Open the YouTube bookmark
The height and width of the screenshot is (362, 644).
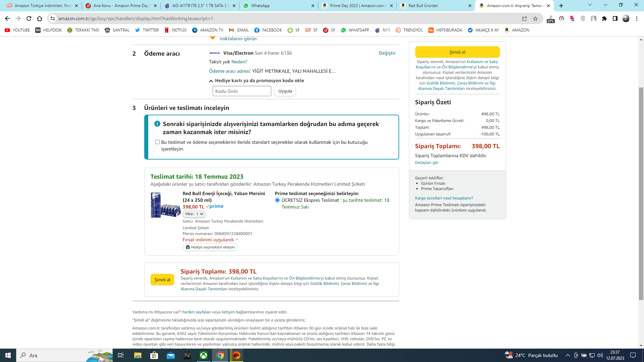tap(17, 30)
